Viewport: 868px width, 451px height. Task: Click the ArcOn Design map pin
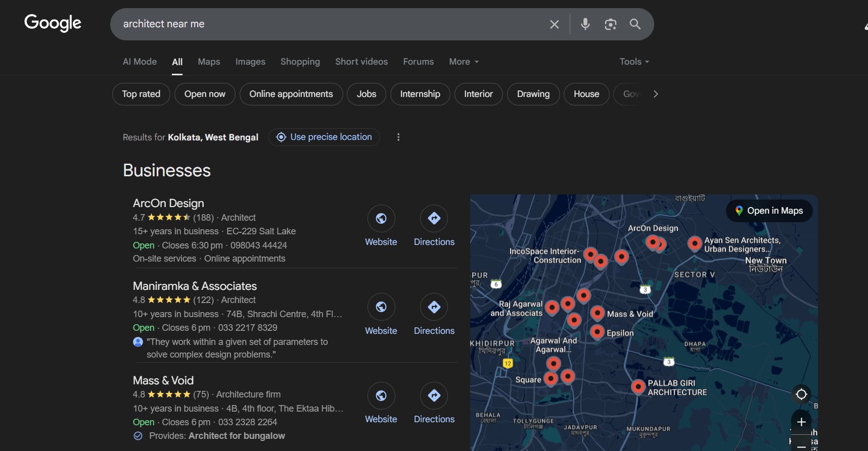[653, 243]
